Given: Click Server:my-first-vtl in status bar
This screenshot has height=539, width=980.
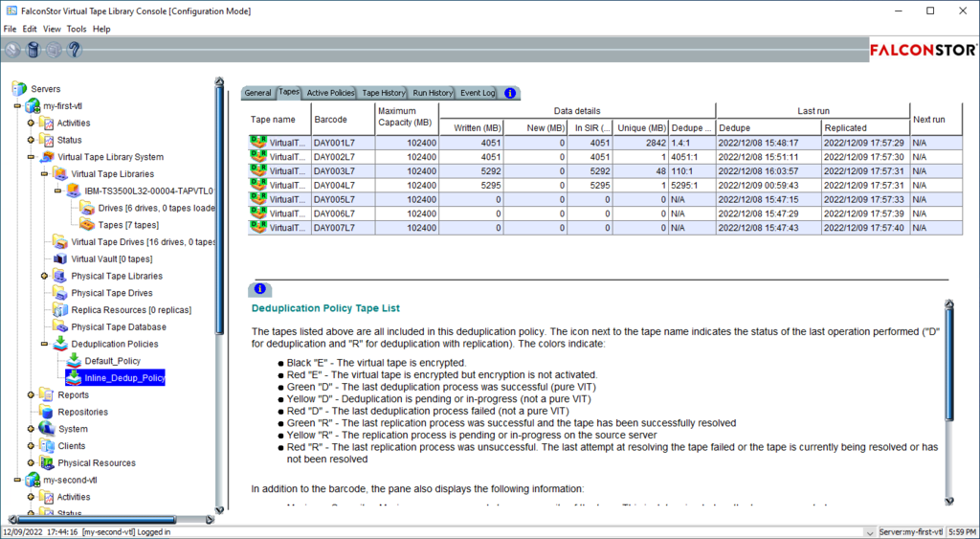Looking at the screenshot, I should pos(911,532).
